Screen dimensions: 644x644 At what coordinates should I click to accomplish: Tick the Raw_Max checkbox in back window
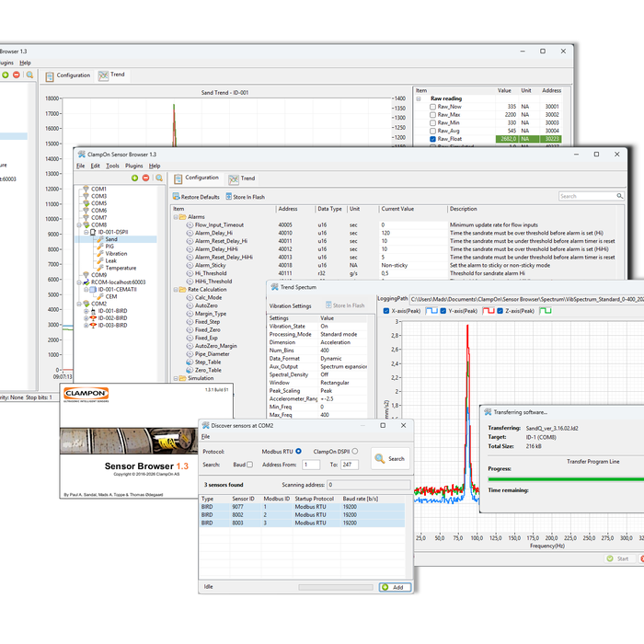[x=432, y=115]
